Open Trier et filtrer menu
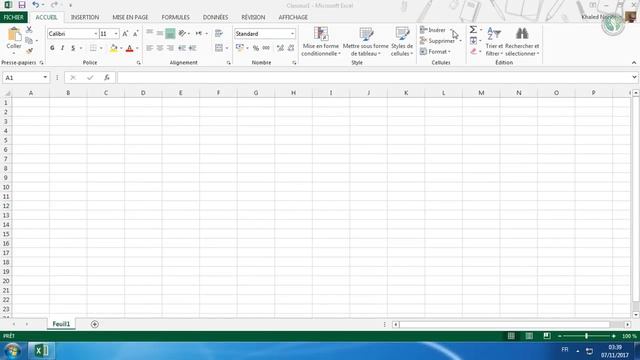 [494, 42]
